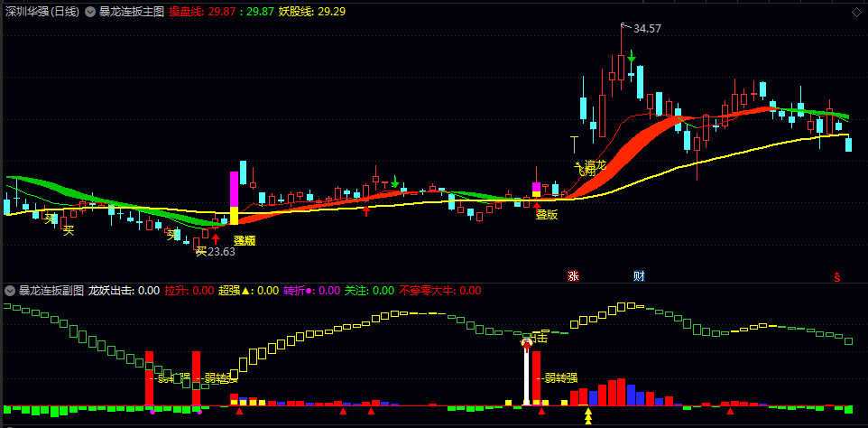The height and width of the screenshot is (428, 868).
Task: Click the 涨 event marker icon
Action: 573,275
